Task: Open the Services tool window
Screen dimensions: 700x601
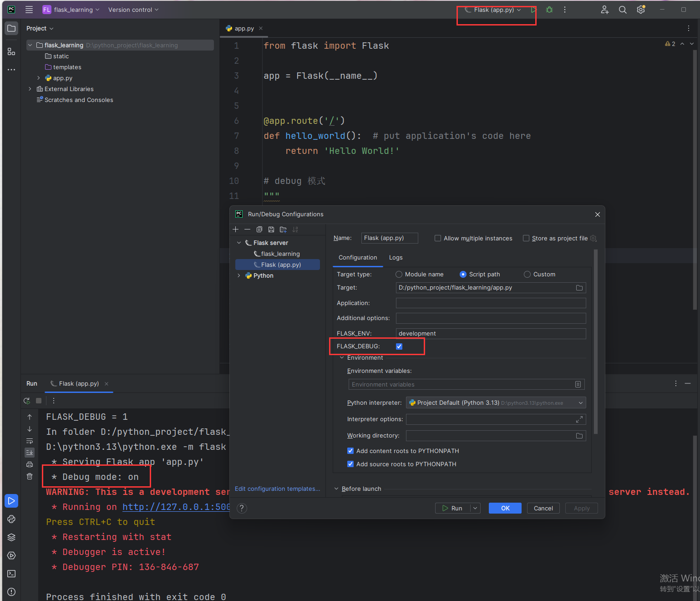Action: click(x=11, y=555)
